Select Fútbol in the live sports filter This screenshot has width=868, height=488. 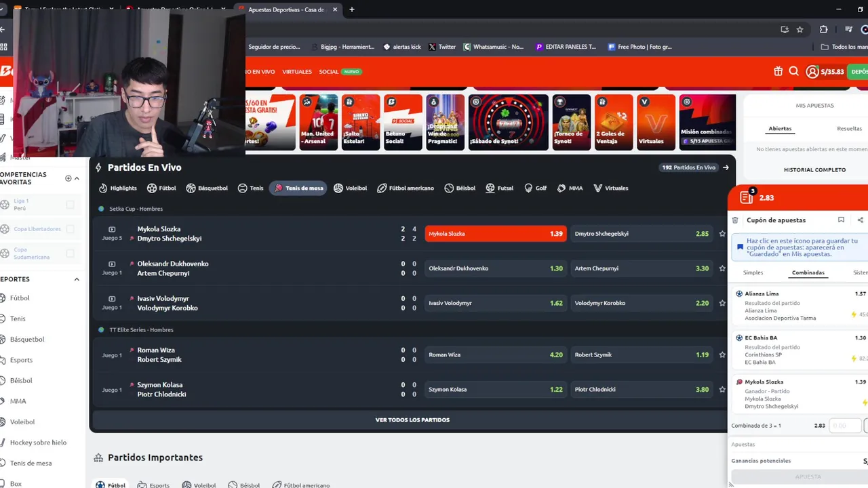161,188
